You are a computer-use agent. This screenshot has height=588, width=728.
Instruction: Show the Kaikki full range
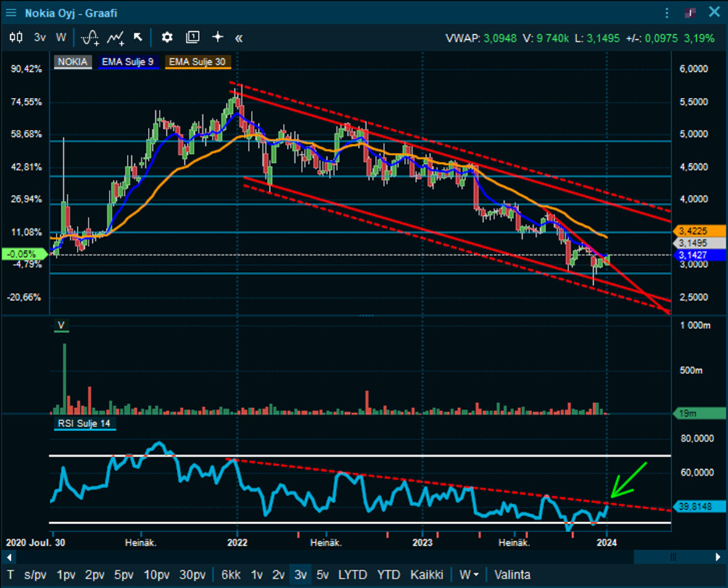[426, 575]
